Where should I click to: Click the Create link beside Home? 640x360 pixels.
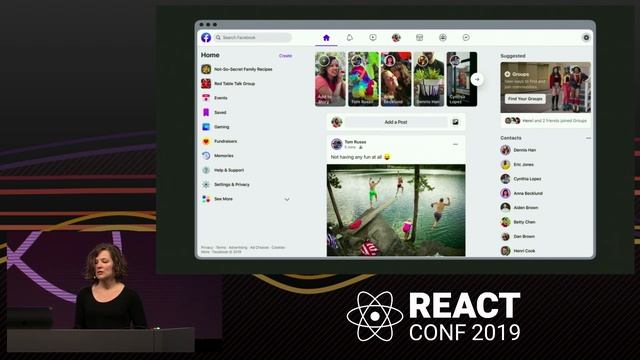[285, 56]
